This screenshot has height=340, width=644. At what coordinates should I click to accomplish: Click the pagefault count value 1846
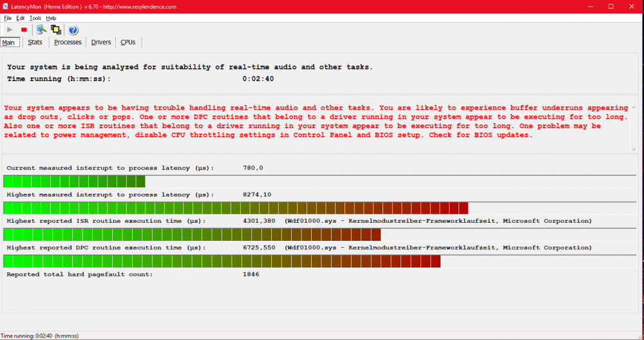pyautogui.click(x=251, y=274)
